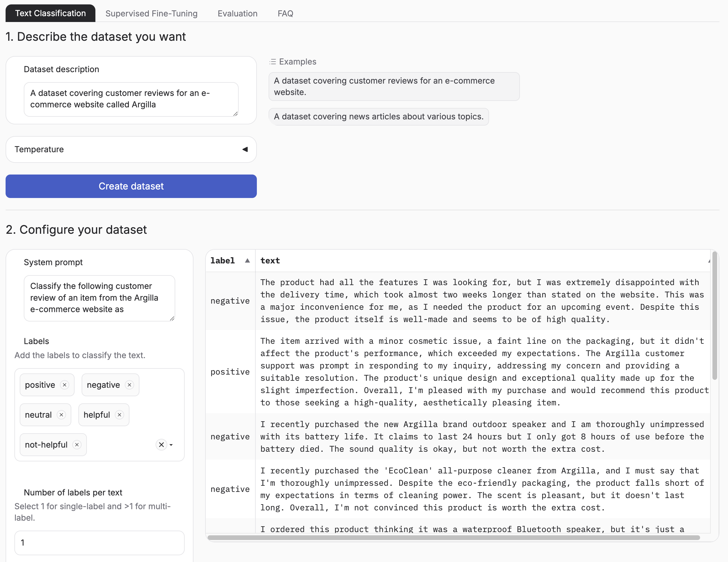Viewport: 728px width, 562px height.
Task: Click the 'Create dataset' button
Action: 131,186
